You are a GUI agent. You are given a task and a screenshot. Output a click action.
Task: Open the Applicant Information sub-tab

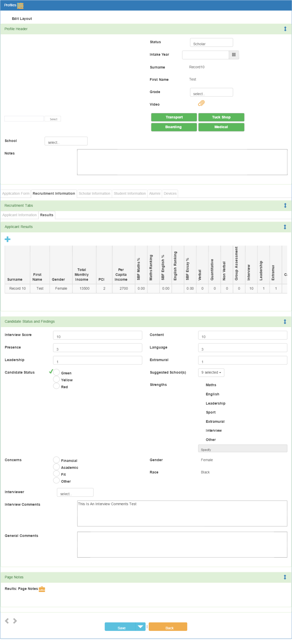[x=19, y=215]
